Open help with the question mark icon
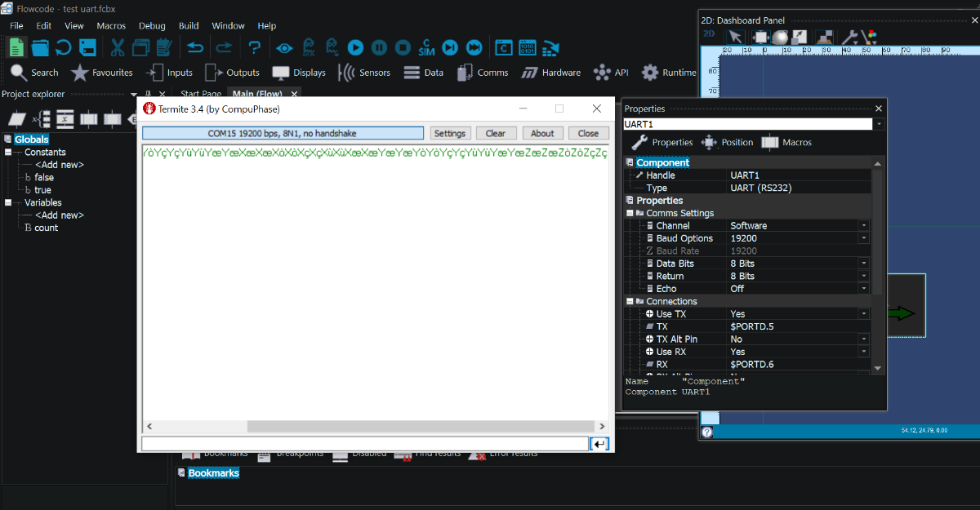Viewport: 980px width, 510px height. click(255, 47)
